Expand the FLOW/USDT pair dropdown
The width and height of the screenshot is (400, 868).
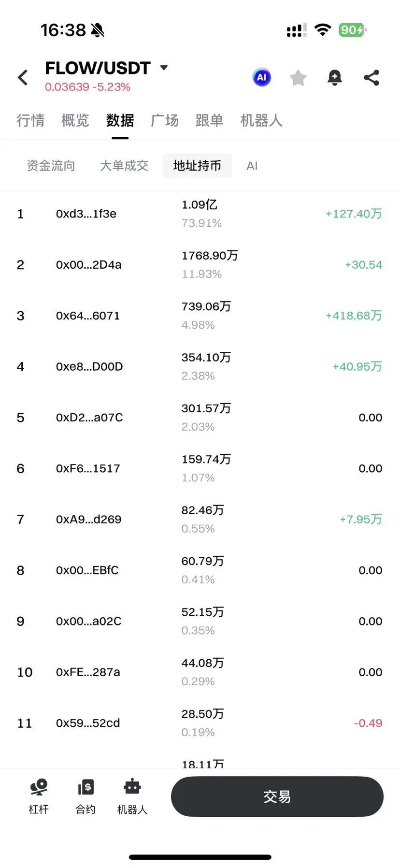click(x=164, y=68)
